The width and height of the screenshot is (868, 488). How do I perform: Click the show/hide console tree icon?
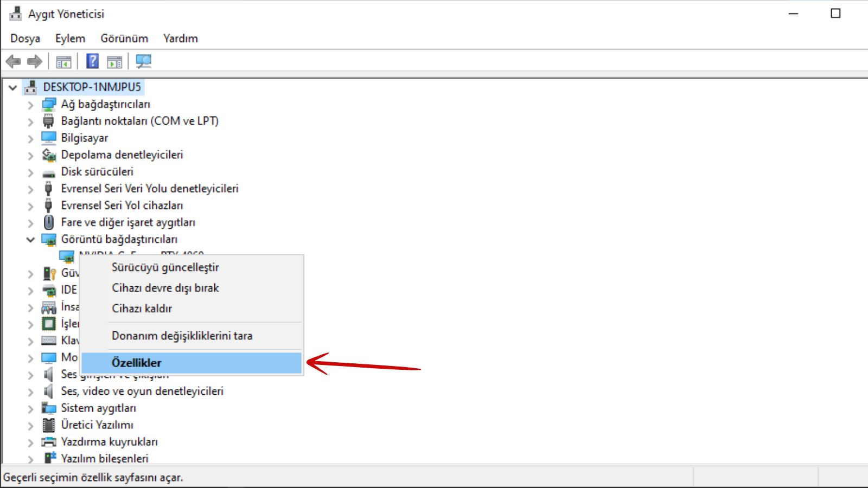63,62
